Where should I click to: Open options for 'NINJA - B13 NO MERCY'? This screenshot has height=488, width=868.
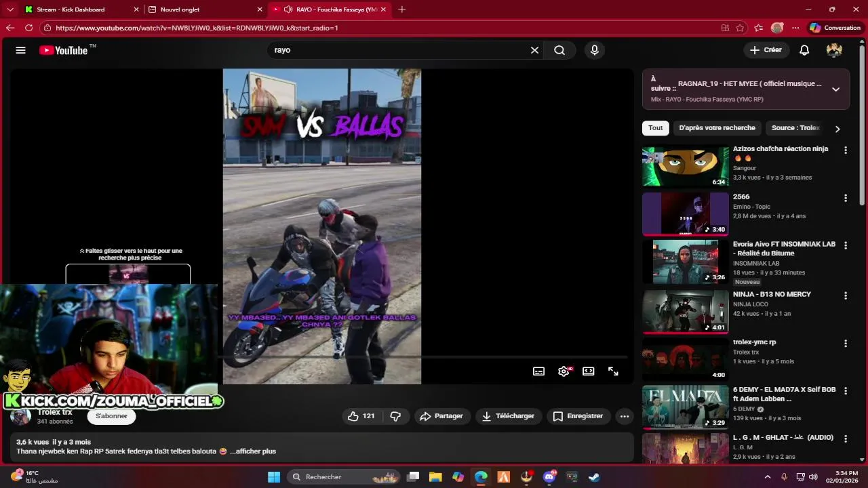pos(845,296)
